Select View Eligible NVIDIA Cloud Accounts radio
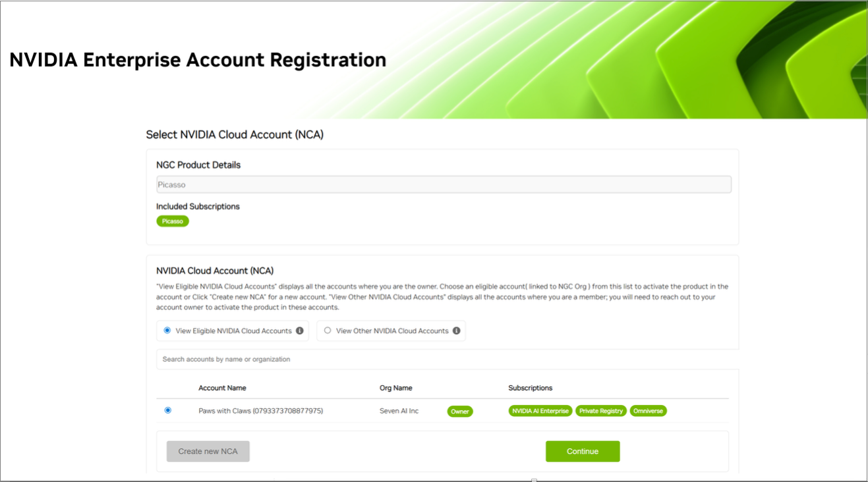This screenshot has height=482, width=868. point(167,331)
